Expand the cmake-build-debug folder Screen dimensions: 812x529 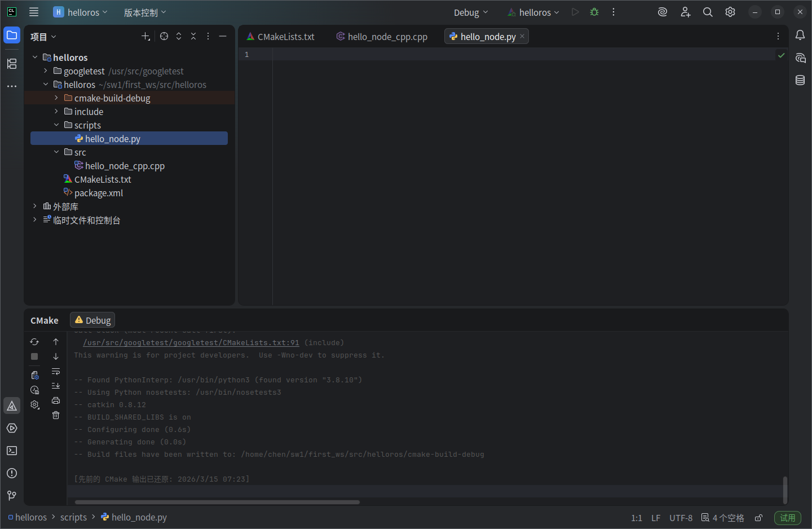(x=56, y=98)
